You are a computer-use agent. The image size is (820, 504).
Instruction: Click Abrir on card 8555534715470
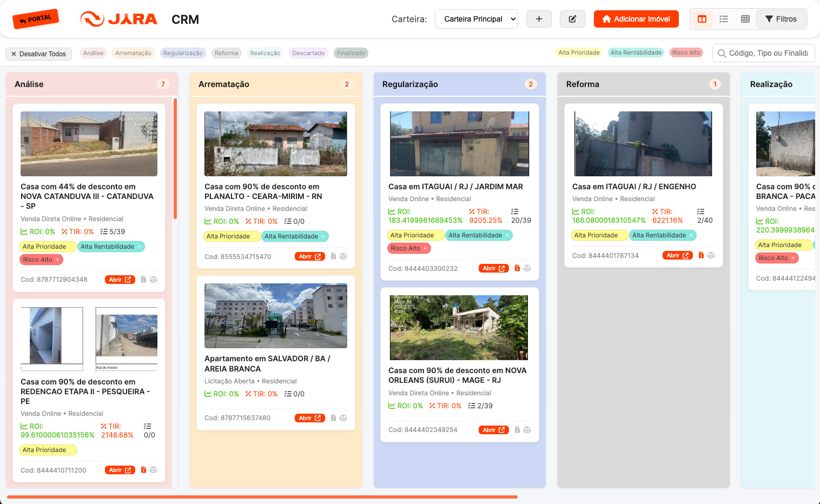309,256
